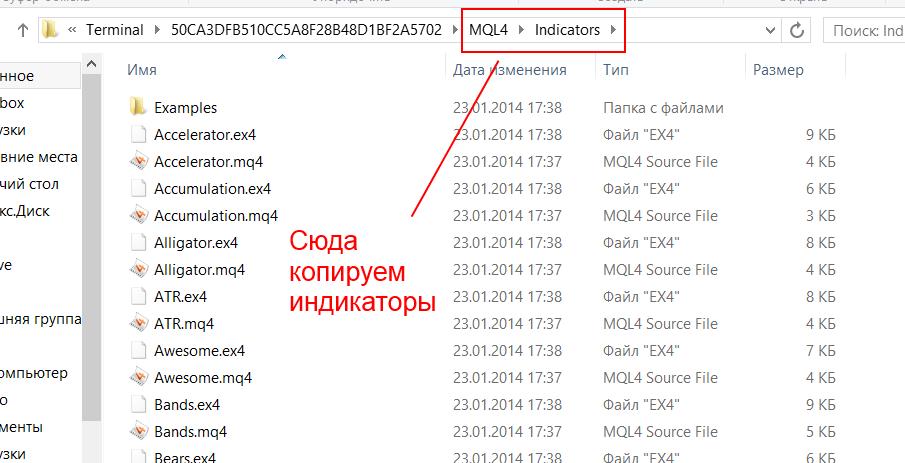Open the Examples folder icon

pos(138,107)
